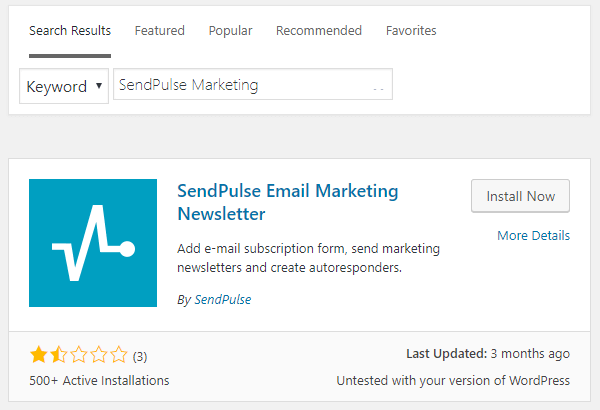Click the Untested with your version note

453,381
